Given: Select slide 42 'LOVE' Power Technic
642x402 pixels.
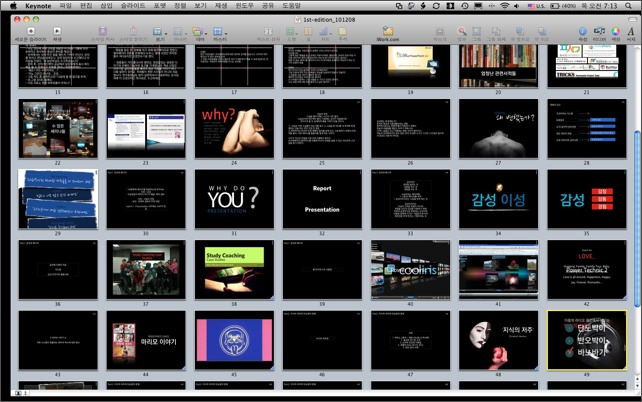Looking at the screenshot, I should 587,270.
